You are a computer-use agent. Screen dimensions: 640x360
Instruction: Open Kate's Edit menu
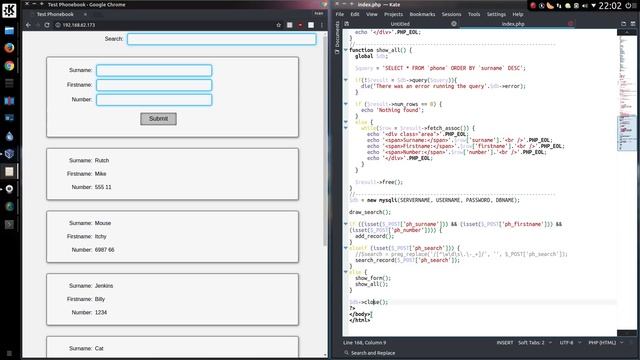tap(355, 14)
